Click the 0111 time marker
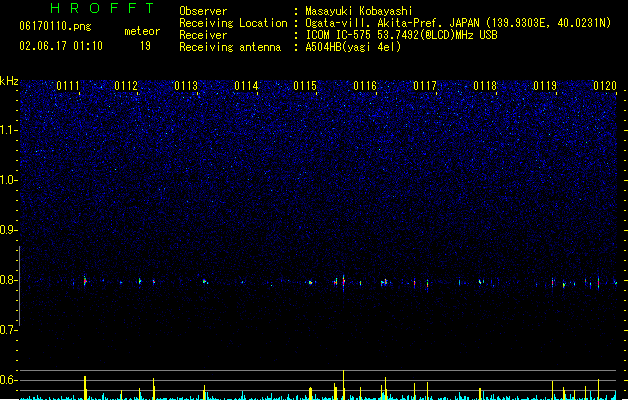The width and height of the screenshot is (629, 400). (68, 86)
